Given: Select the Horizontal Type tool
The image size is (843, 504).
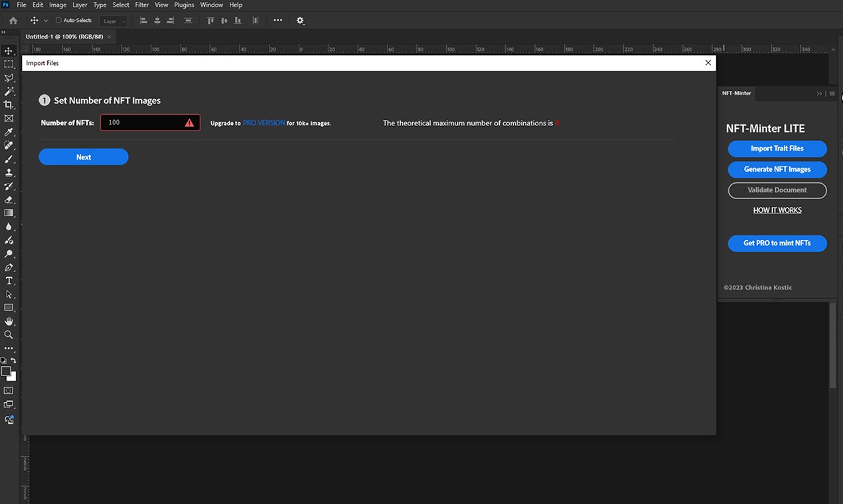Looking at the screenshot, I should (9, 281).
